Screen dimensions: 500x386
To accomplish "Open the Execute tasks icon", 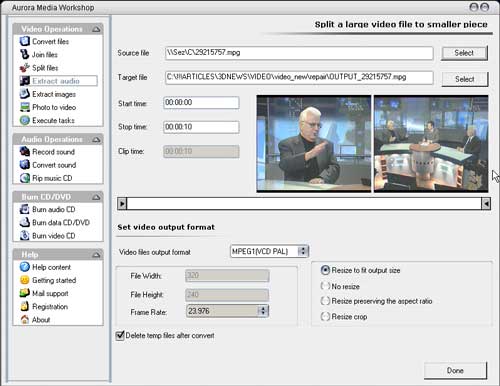I will 25,120.
